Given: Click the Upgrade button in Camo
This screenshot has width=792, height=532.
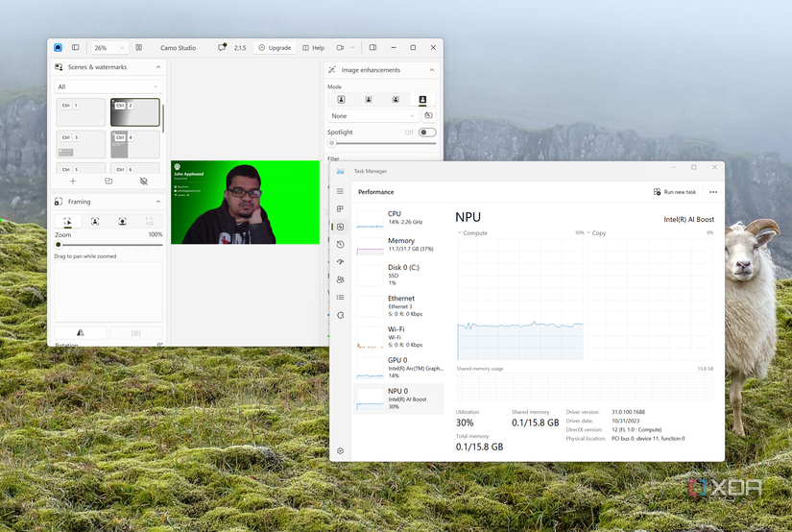Looking at the screenshot, I should [275, 47].
